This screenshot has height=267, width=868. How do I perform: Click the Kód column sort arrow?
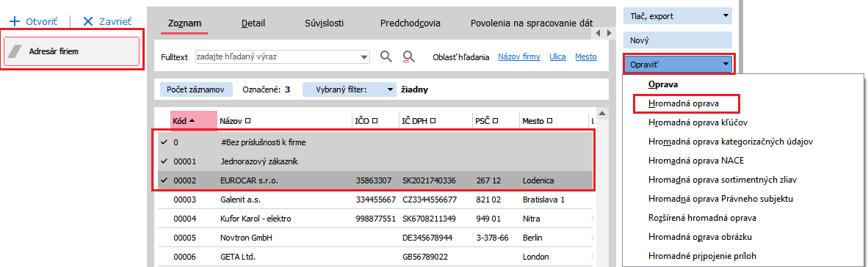click(192, 120)
